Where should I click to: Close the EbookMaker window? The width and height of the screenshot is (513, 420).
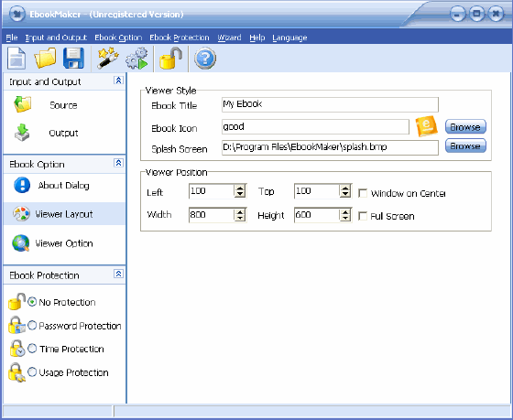click(496, 14)
